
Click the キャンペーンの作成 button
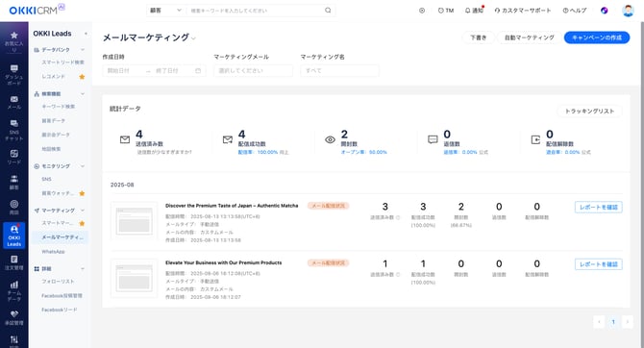597,37
